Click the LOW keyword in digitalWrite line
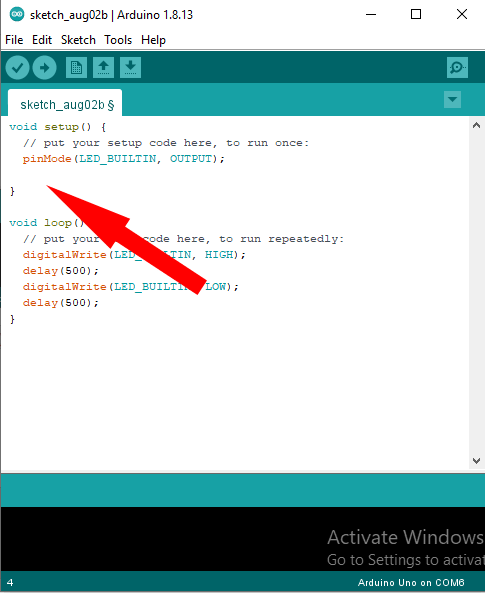Viewport: 485px width, 593px height. pos(216,287)
